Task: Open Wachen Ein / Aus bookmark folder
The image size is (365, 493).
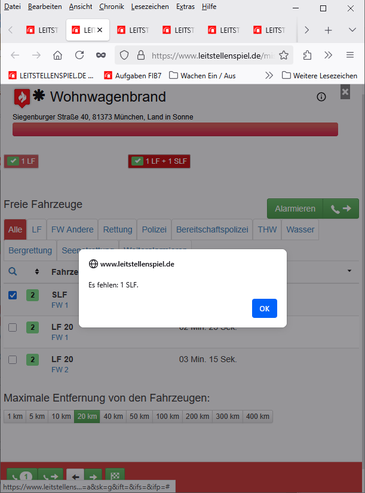Action: [x=202, y=76]
